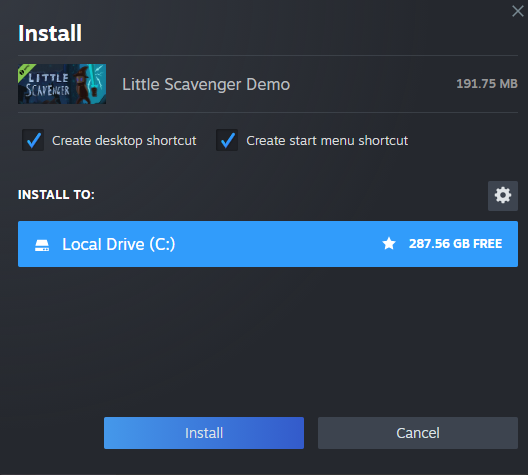528x475 pixels.
Task: Click the default drive star icon
Action: click(x=389, y=243)
